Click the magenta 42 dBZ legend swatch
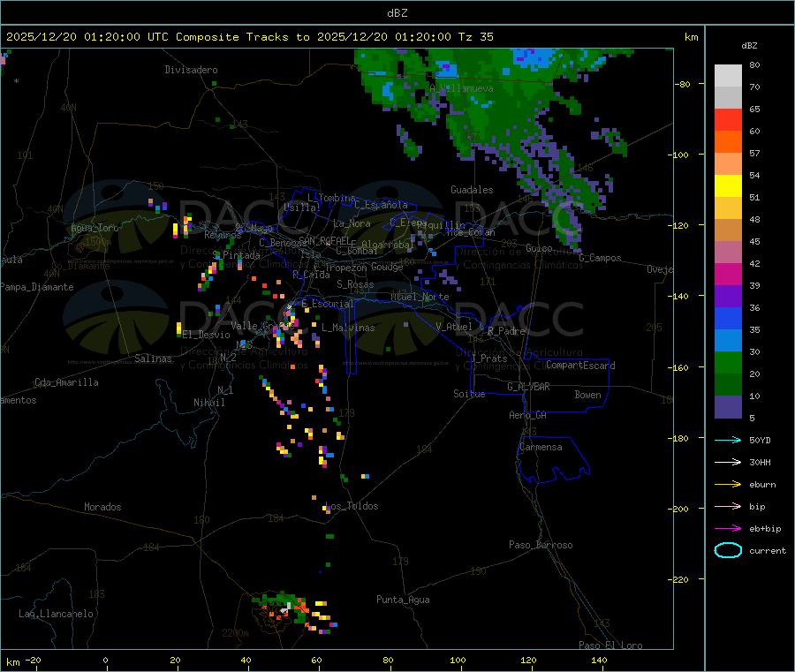 pyautogui.click(x=728, y=274)
